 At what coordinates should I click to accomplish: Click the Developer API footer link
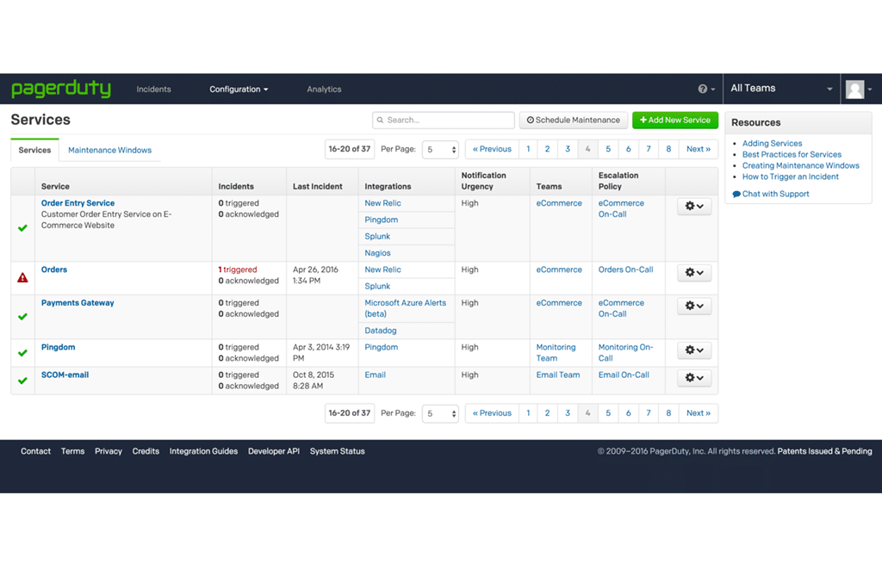(x=274, y=451)
